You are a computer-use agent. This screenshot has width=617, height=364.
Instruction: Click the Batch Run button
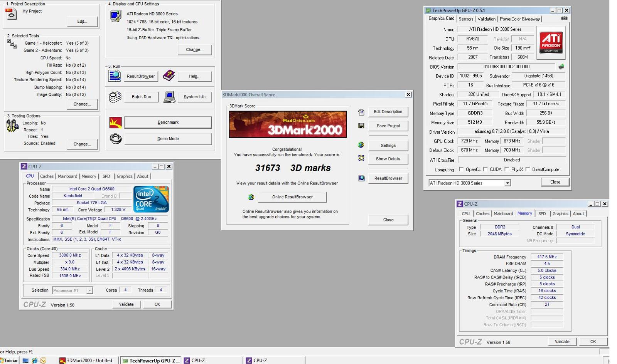(141, 97)
